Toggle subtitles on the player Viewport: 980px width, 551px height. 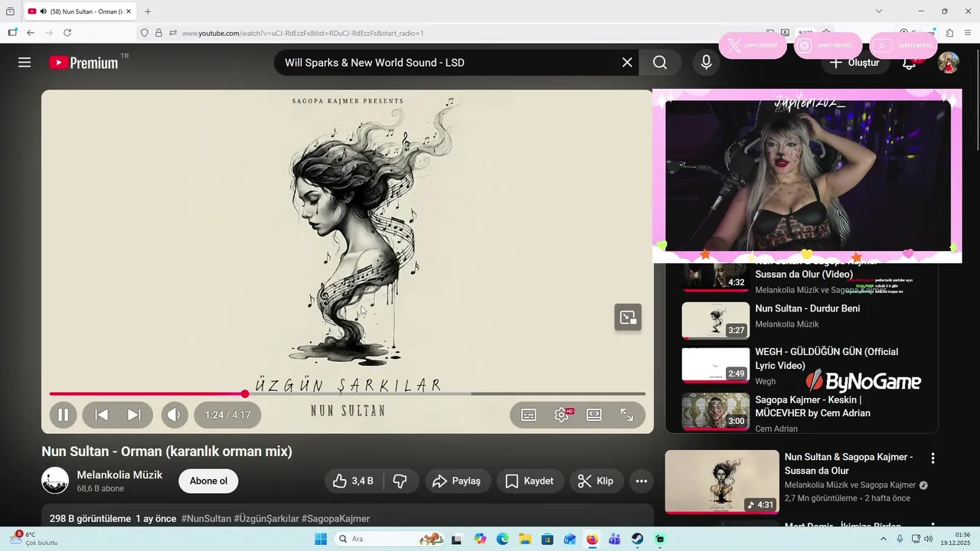click(529, 415)
